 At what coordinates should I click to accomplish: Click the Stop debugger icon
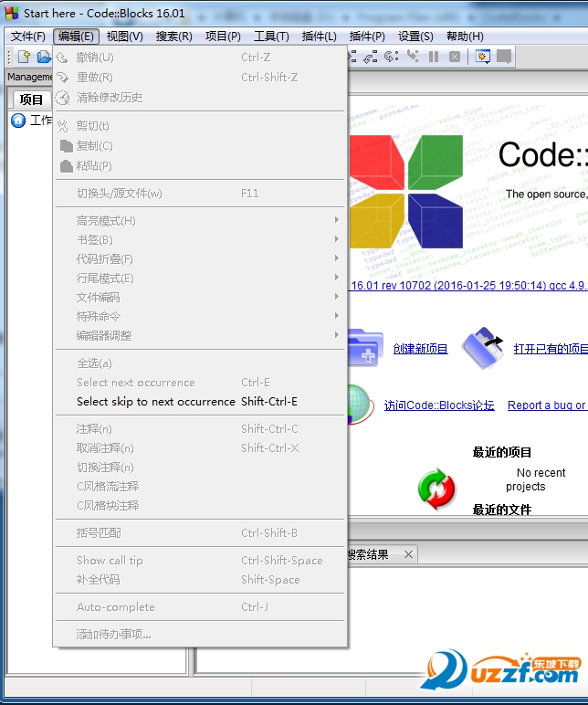click(455, 57)
